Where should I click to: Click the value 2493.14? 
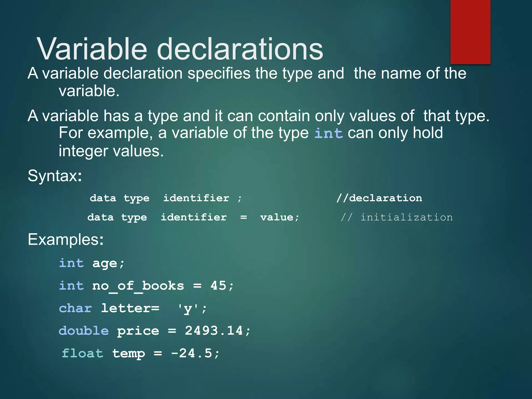coord(214,331)
